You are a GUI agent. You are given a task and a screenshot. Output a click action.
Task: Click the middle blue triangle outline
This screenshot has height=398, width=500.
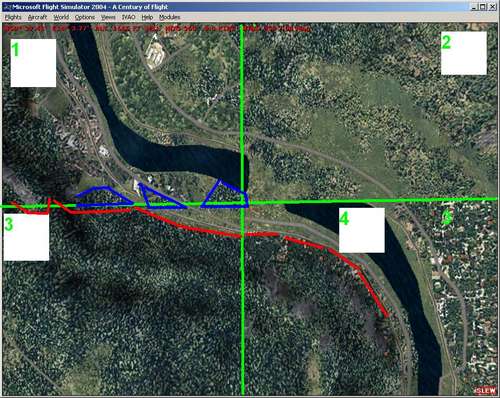pyautogui.click(x=161, y=197)
